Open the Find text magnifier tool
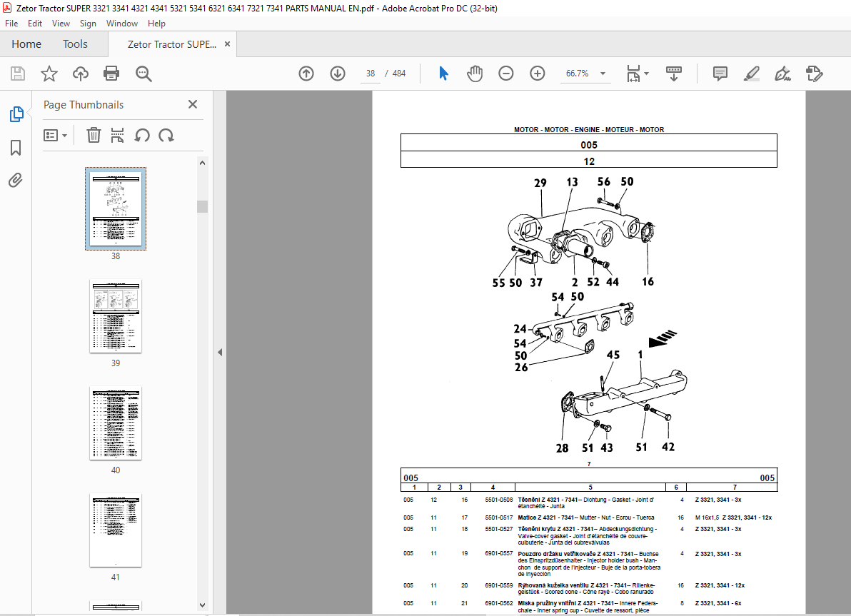Viewport: 851px width, 616px height. click(143, 74)
